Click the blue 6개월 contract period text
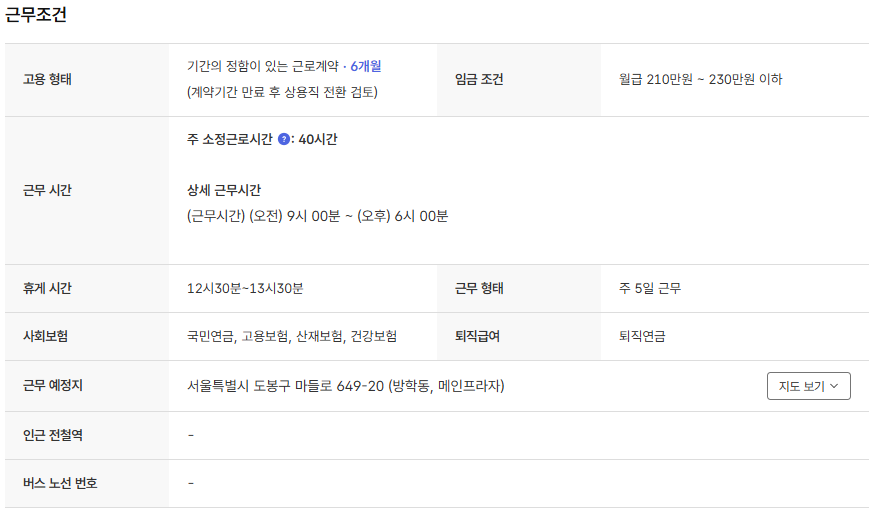This screenshot has height=513, width=869. [x=366, y=67]
